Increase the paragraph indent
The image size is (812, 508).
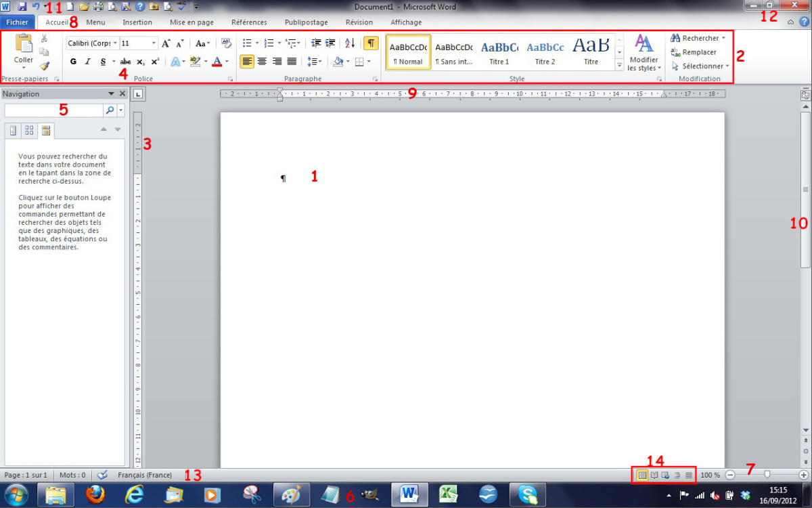330,43
